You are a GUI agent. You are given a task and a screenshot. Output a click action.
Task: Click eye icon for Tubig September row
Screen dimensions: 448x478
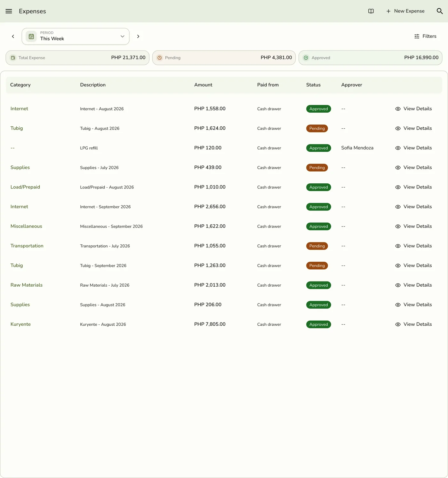(398, 266)
